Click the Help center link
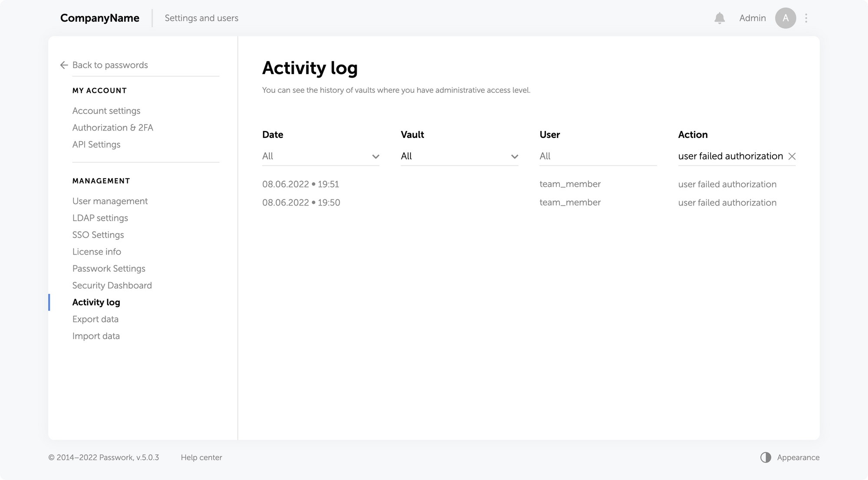Screen dimensions: 868x480 pyautogui.click(x=201, y=457)
